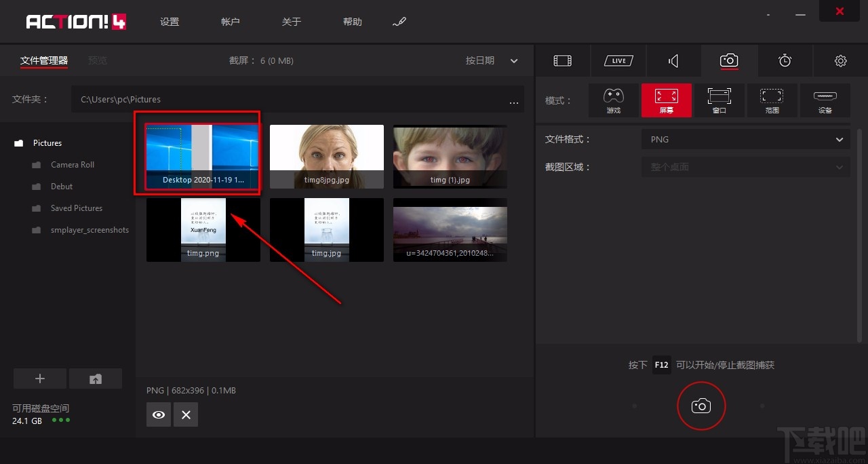The height and width of the screenshot is (464, 868).
Task: Open the 帐户 menu
Action: (231, 22)
